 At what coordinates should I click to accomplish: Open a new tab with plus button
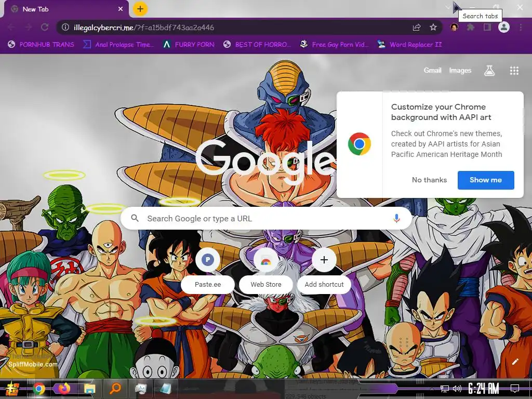[x=140, y=9]
